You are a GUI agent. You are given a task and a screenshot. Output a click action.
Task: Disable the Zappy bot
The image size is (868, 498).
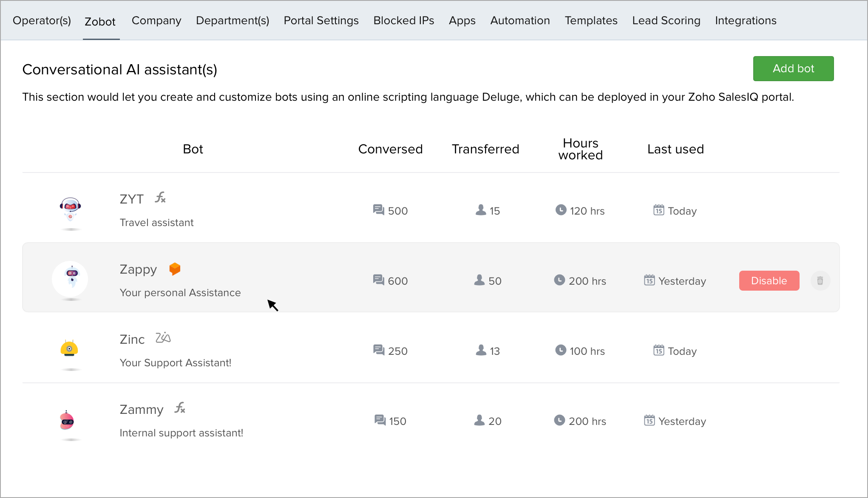[x=769, y=280]
